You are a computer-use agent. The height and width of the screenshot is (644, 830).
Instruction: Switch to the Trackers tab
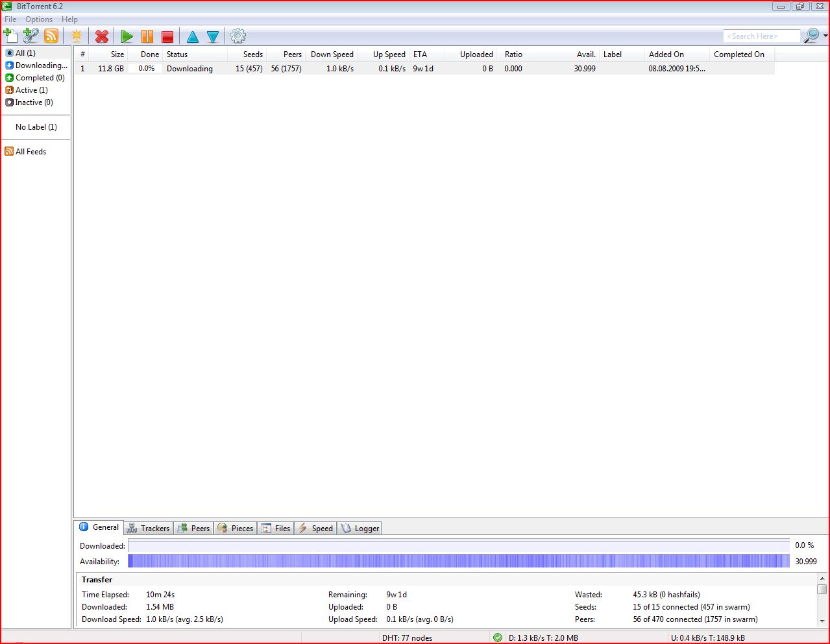pos(149,529)
